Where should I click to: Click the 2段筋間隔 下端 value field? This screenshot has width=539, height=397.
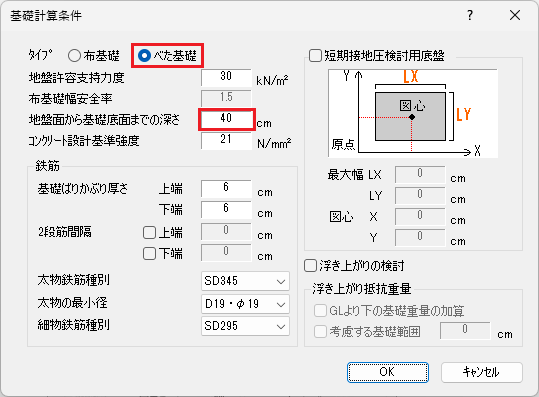coord(226,252)
